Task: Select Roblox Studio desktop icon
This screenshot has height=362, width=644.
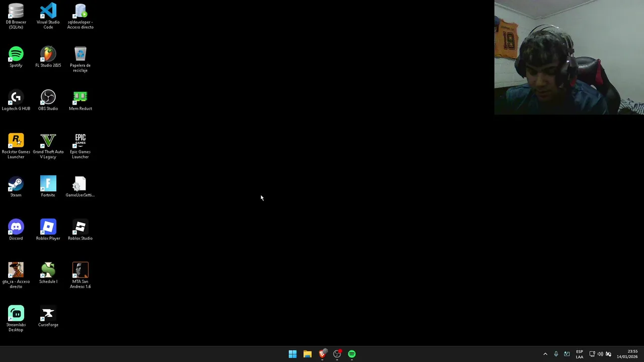Action: pos(80,230)
